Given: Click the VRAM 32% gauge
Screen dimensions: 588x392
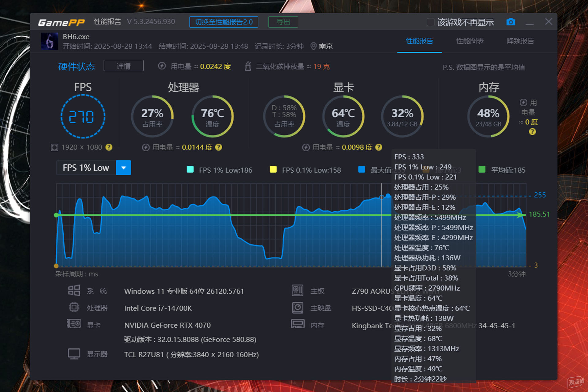Looking at the screenshot, I should pyautogui.click(x=402, y=116).
